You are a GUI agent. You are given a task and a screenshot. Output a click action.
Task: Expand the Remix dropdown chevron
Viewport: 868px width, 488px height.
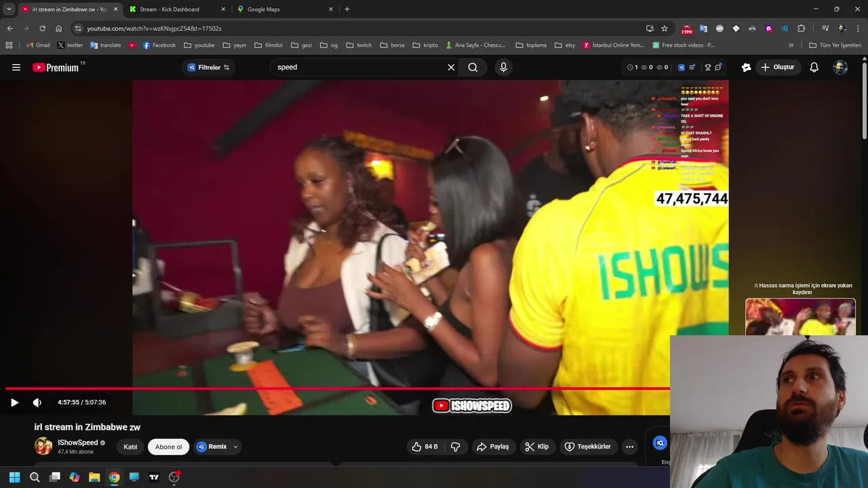point(235,447)
